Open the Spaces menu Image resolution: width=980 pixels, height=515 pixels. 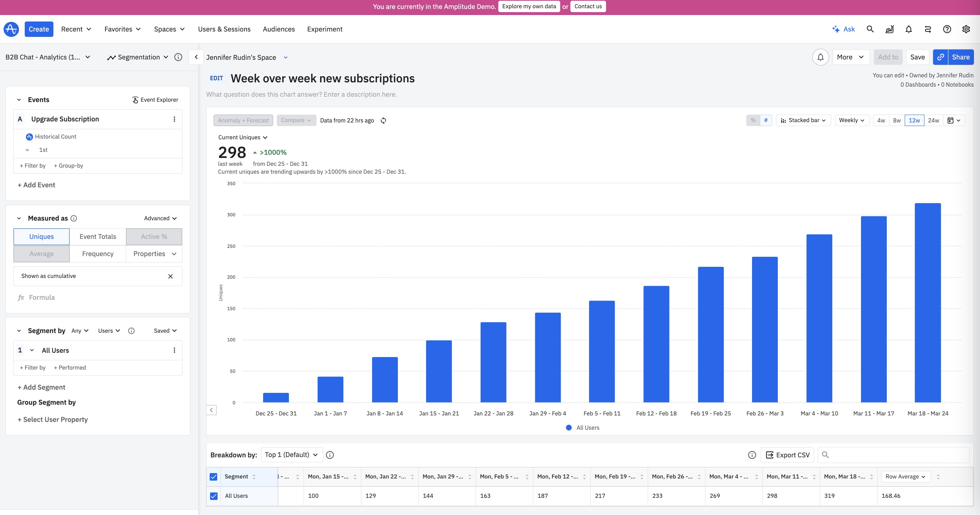169,29
